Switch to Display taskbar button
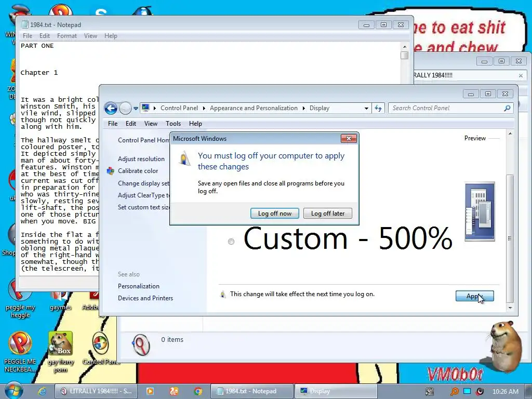The image size is (532, 399). (336, 391)
